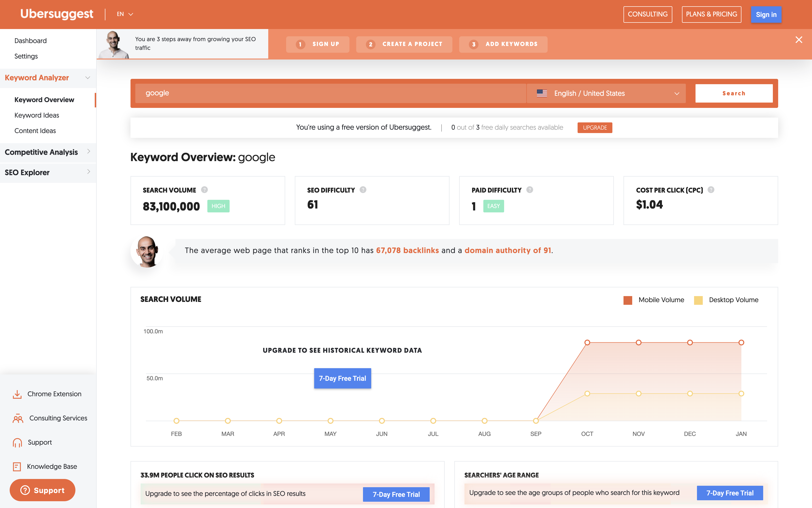Click Neil Patel avatar beside backlinks tip
Image resolution: width=812 pixels, height=508 pixels.
point(147,251)
